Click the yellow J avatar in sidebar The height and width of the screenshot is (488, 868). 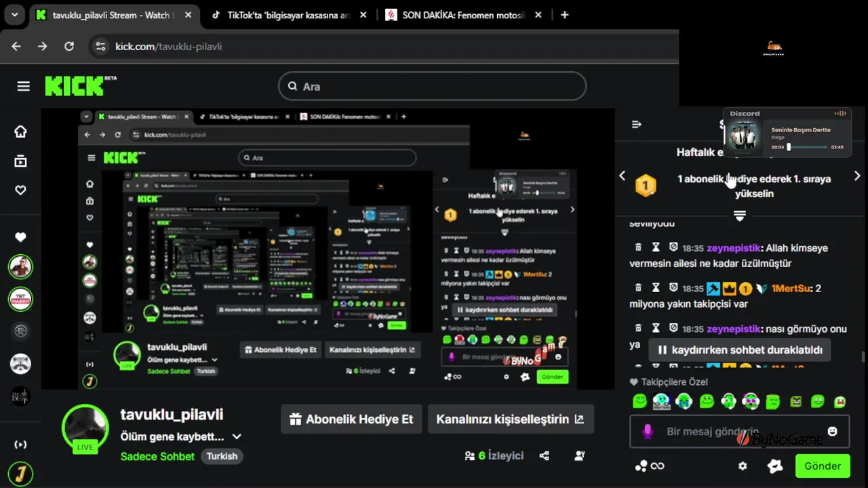tap(21, 473)
